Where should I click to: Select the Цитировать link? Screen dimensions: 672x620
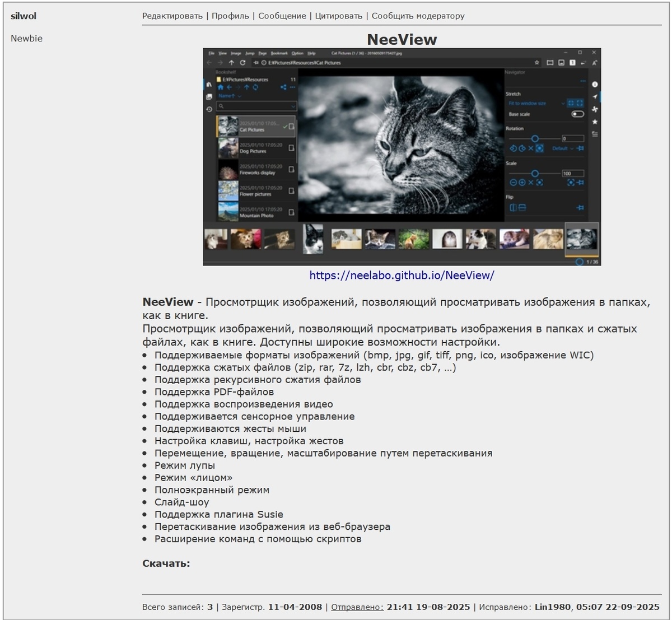click(339, 16)
